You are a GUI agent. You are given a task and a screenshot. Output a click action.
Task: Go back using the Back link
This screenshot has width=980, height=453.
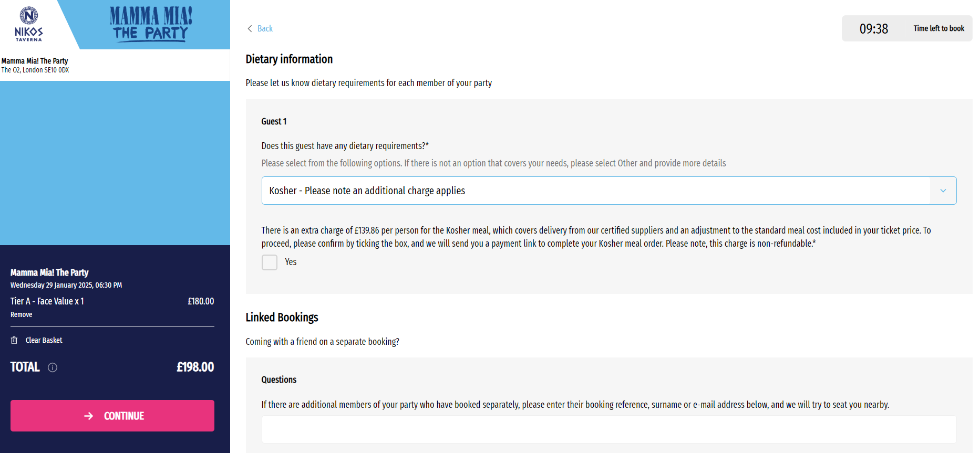point(265,28)
